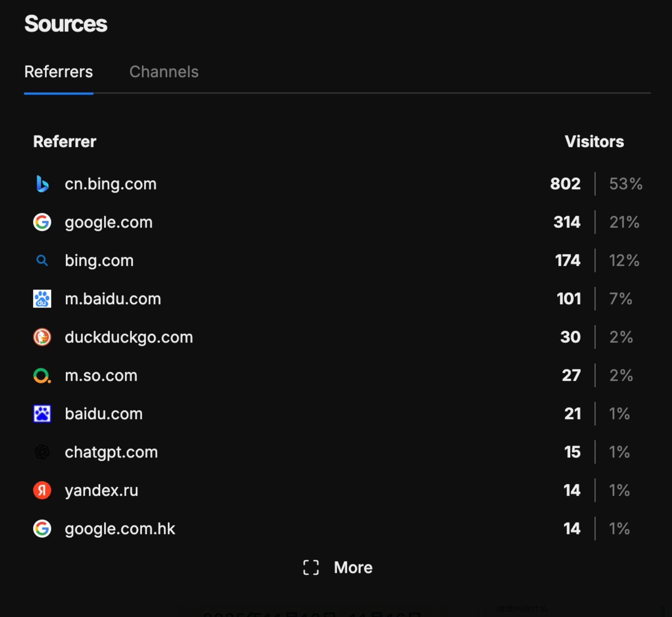The height and width of the screenshot is (617, 672).
Task: Click the 802 visitors count
Action: click(565, 184)
